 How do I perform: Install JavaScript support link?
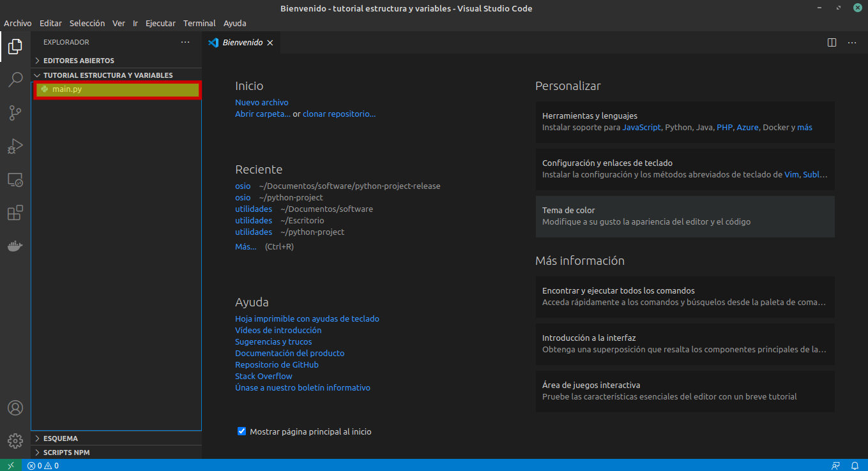tap(642, 127)
